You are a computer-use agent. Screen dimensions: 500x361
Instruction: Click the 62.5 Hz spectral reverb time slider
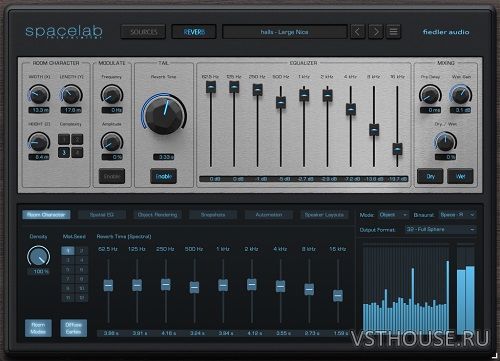coord(108,285)
